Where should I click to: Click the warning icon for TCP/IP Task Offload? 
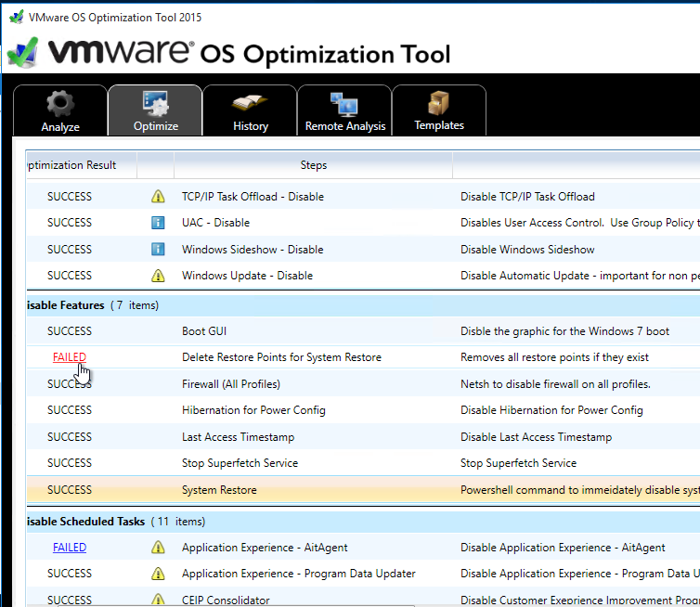tap(158, 197)
